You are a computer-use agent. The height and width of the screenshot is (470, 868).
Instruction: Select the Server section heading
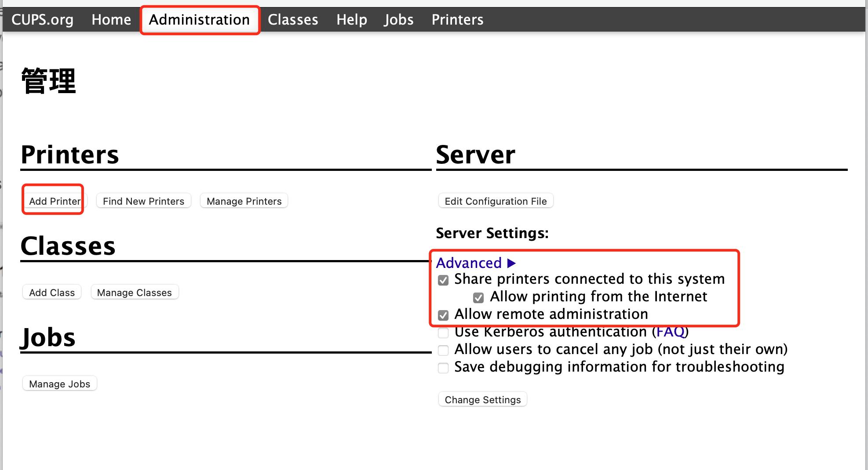point(476,155)
